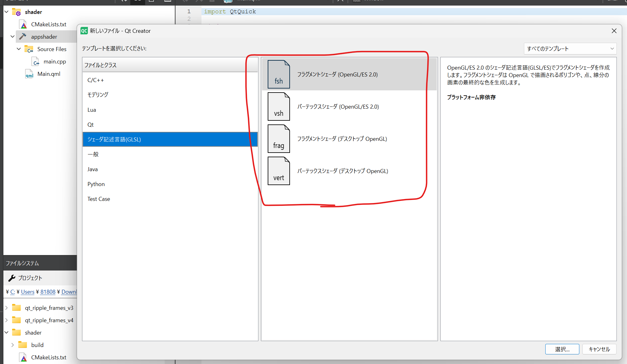Click the Source Files folder icon
Viewport: 627px width, 364px height.
[29, 49]
